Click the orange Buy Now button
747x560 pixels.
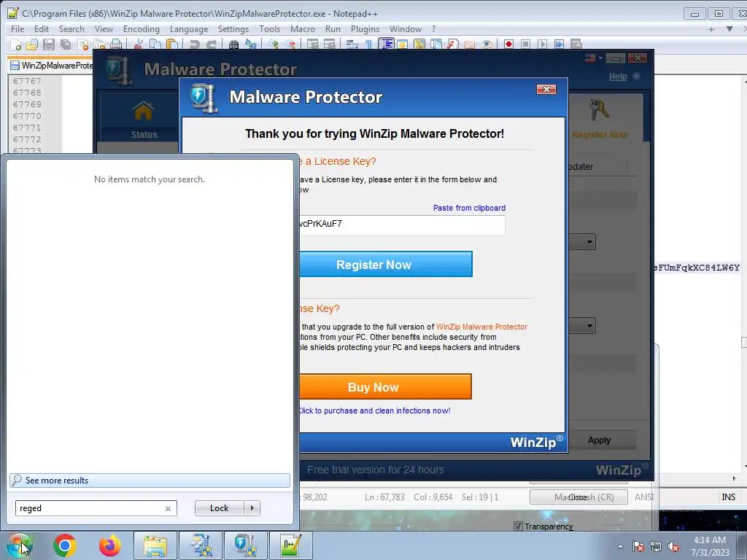pyautogui.click(x=385, y=386)
